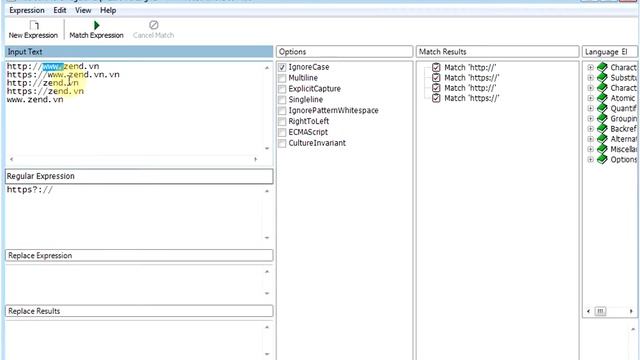Select the Groupin... book icon
This screenshot has height=360, width=640.
[602, 118]
